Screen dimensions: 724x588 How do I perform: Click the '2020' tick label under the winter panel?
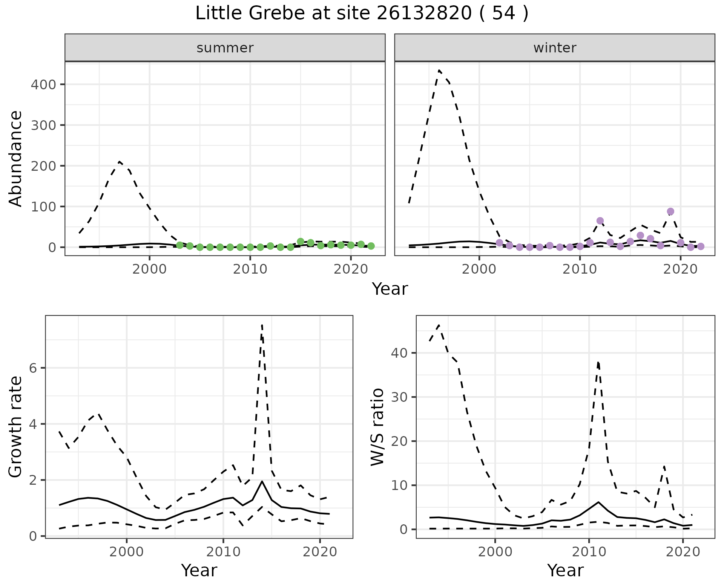pos(680,269)
